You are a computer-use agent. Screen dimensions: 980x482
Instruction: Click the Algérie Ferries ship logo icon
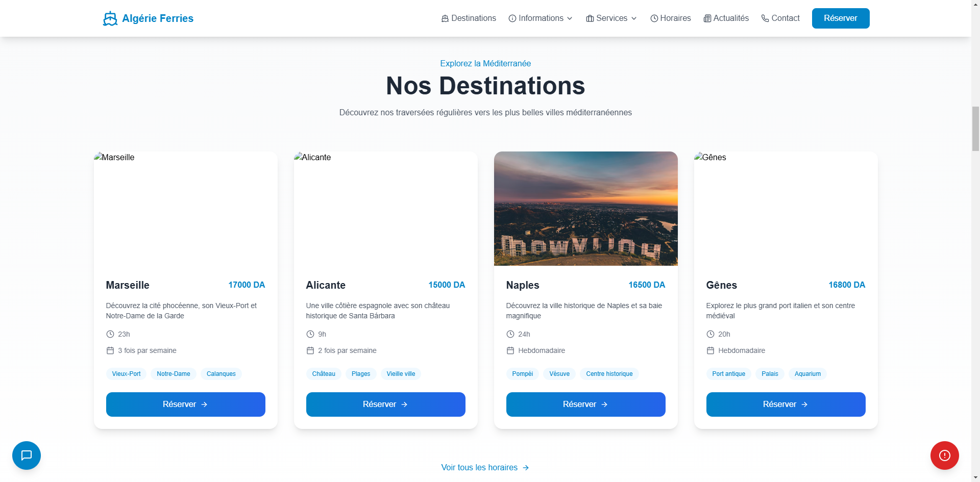pos(110,18)
